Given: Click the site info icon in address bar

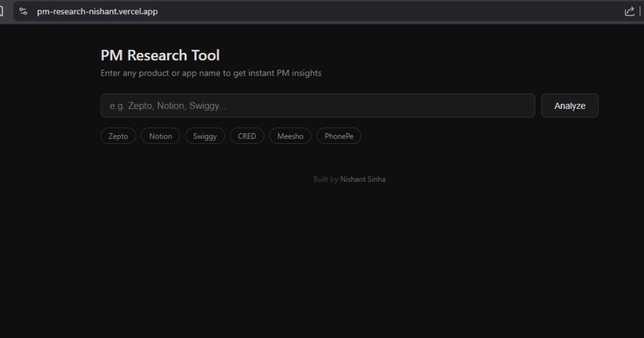Looking at the screenshot, I should pos(23,11).
